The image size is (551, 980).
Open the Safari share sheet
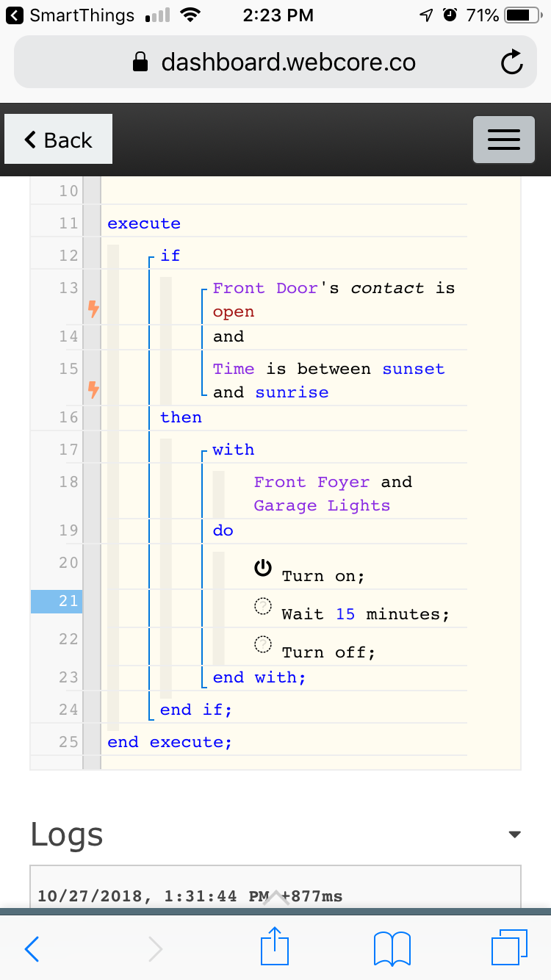point(275,946)
